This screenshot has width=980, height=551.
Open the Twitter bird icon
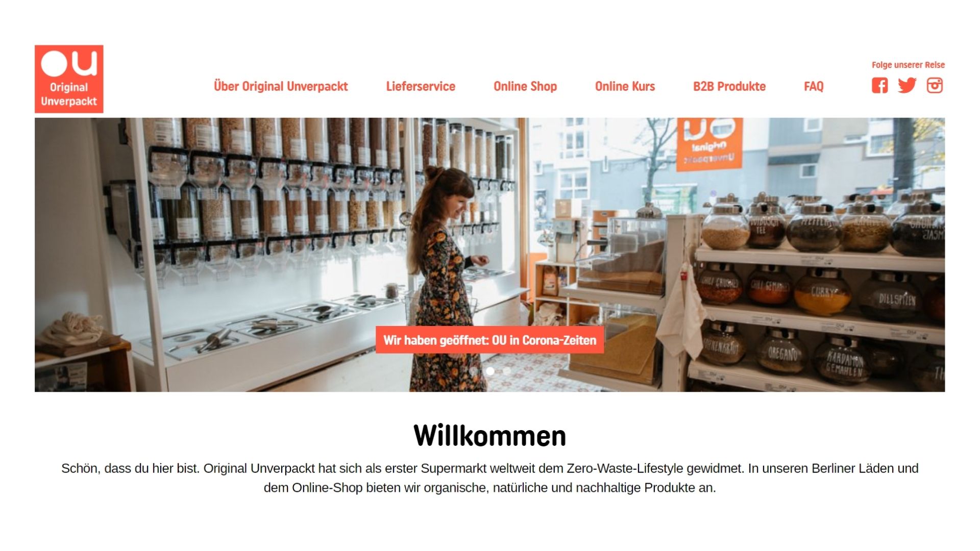pyautogui.click(x=907, y=85)
